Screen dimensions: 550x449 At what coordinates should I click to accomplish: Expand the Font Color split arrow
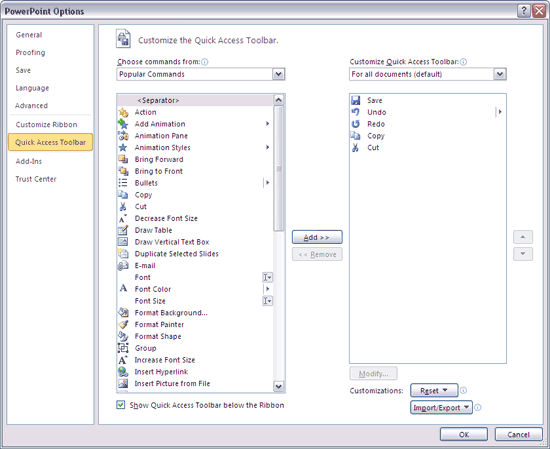tap(267, 289)
